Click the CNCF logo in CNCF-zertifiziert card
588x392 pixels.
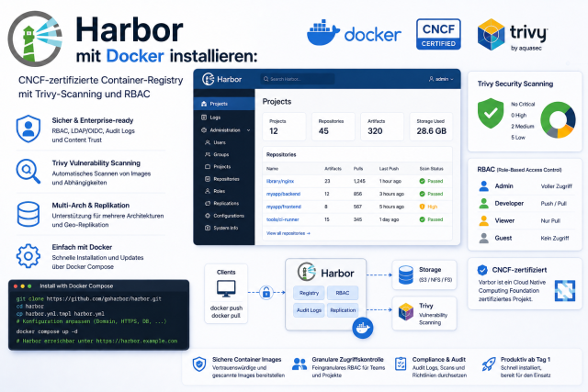pos(565,290)
